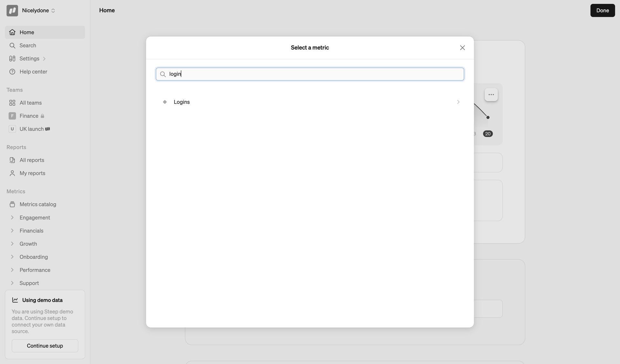620x364 pixels.
Task: Click the All reports document icon
Action: click(12, 160)
